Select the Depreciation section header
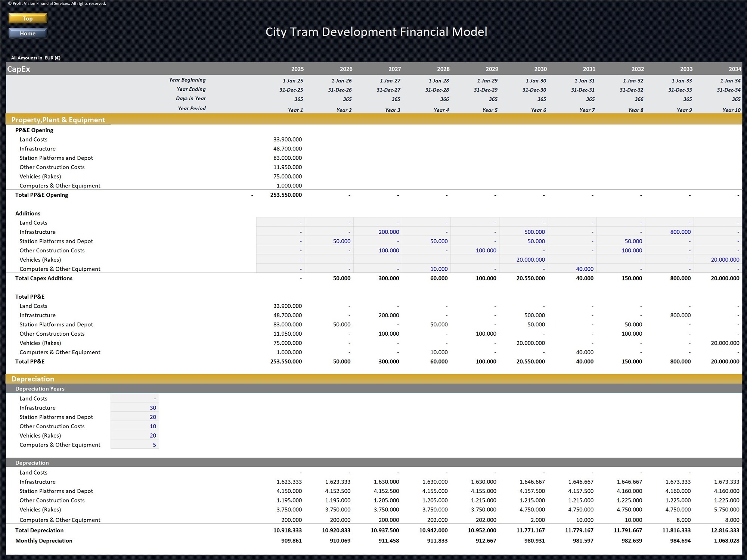 33,379
